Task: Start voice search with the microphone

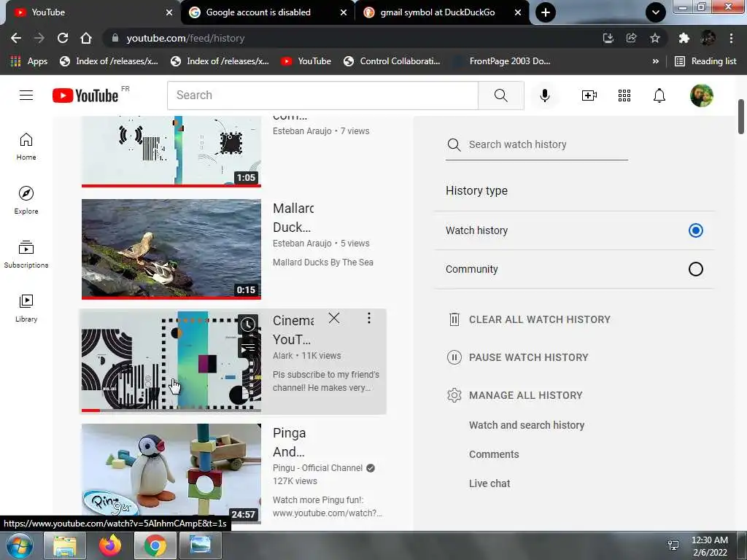Action: click(544, 96)
